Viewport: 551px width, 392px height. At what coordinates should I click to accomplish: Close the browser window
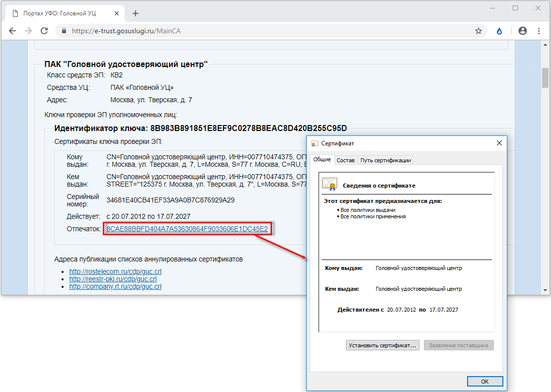click(538, 8)
